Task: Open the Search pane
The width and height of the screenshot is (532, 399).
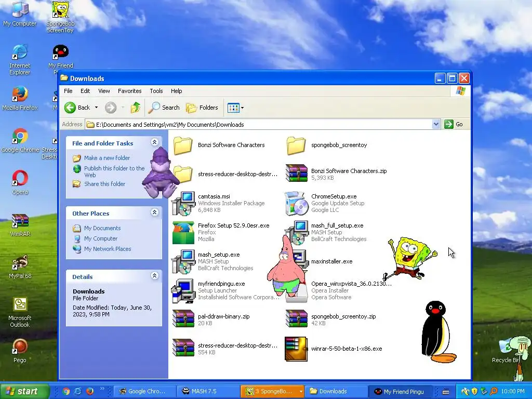Action: (x=164, y=108)
